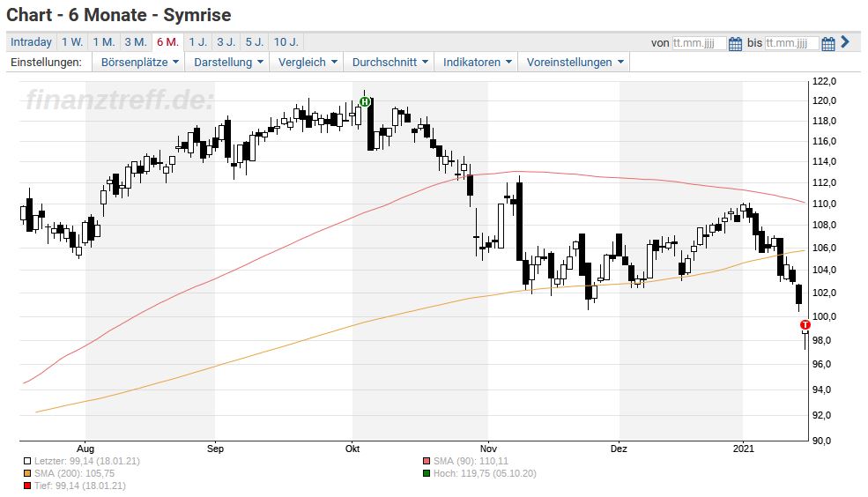This screenshot has width=868, height=497.
Task: Select the 1 M. timeframe tab
Action: pos(103,42)
